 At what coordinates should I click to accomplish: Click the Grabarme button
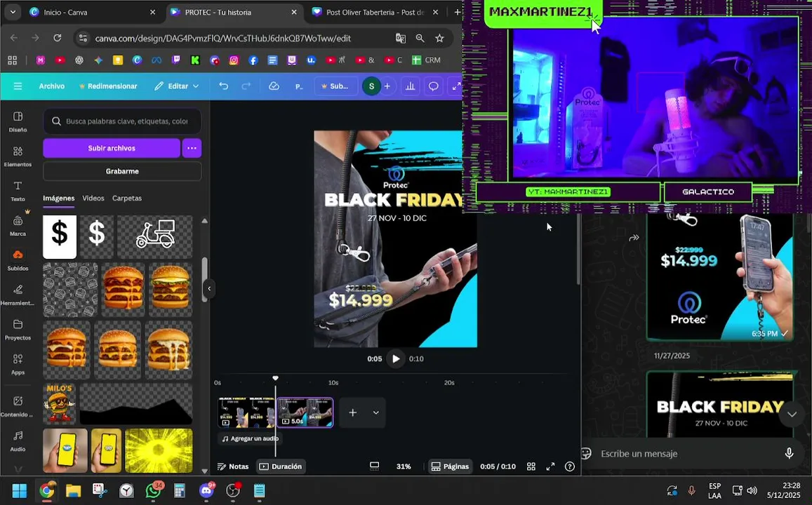[x=122, y=171]
